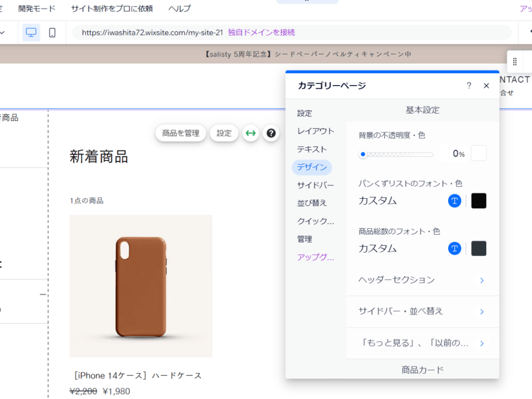Expand the 「もっと見る」 settings row
Viewport: 532px width, 399px height.
pyautogui.click(x=422, y=343)
